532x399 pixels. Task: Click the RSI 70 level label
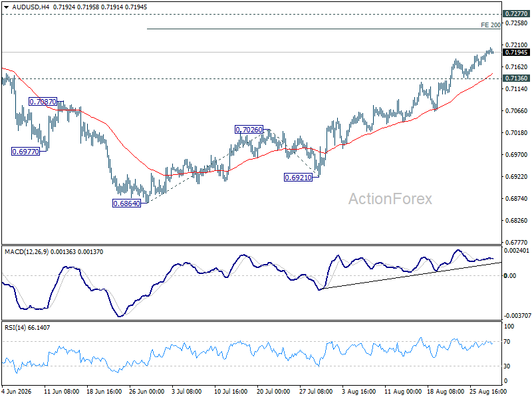(507, 342)
